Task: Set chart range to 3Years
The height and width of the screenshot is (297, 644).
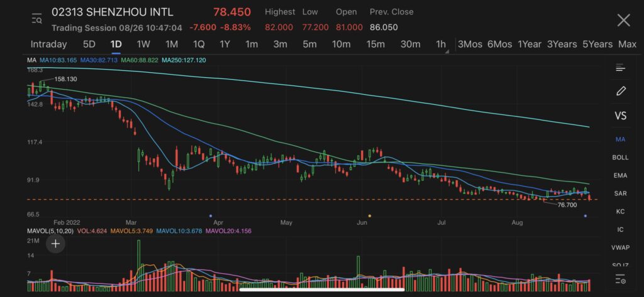Action: 562,45
